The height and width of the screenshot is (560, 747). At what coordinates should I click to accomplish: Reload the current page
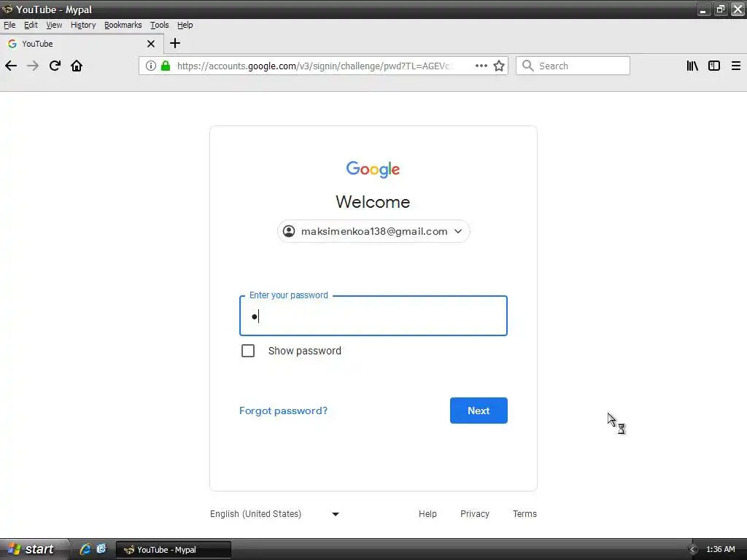(x=55, y=66)
